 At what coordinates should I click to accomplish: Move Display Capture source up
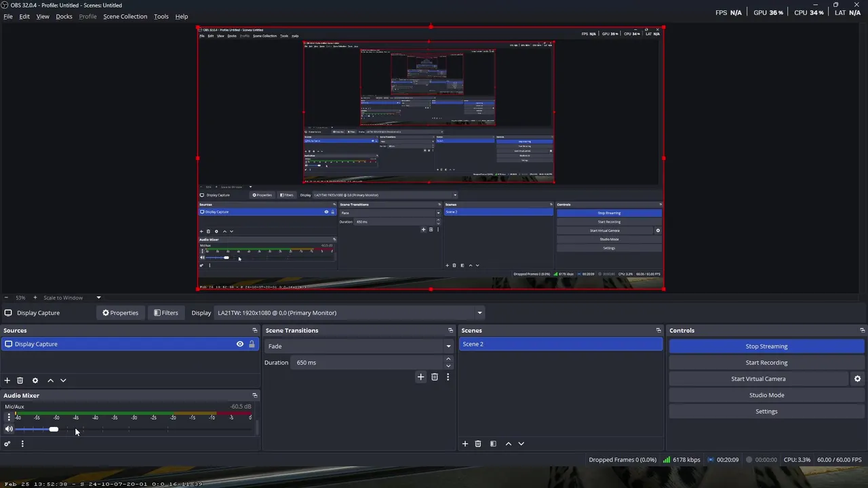[50, 380]
